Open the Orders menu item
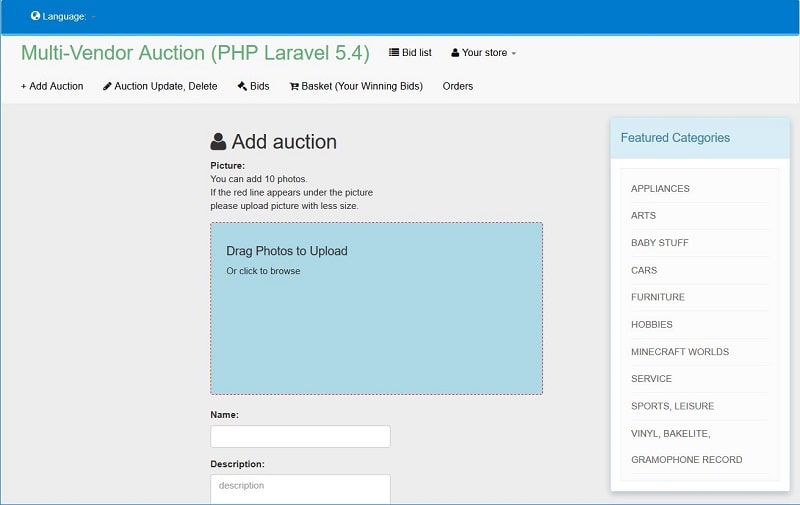The image size is (800, 505). click(x=458, y=86)
